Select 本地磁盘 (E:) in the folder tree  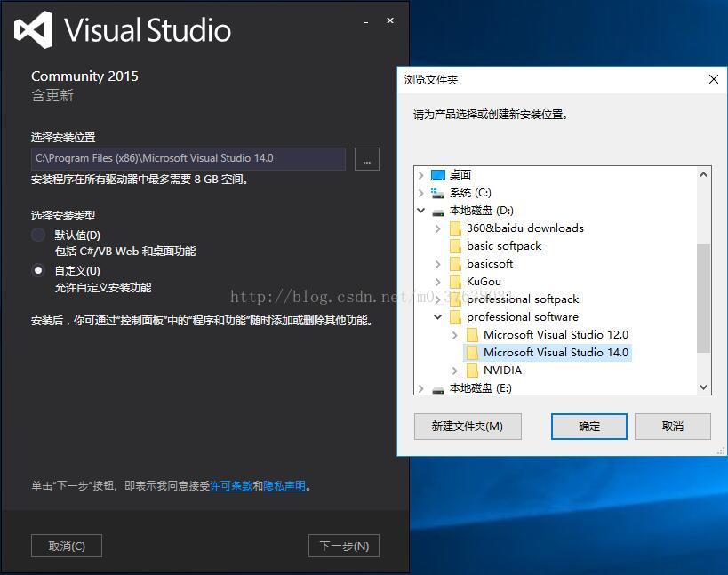(481, 388)
